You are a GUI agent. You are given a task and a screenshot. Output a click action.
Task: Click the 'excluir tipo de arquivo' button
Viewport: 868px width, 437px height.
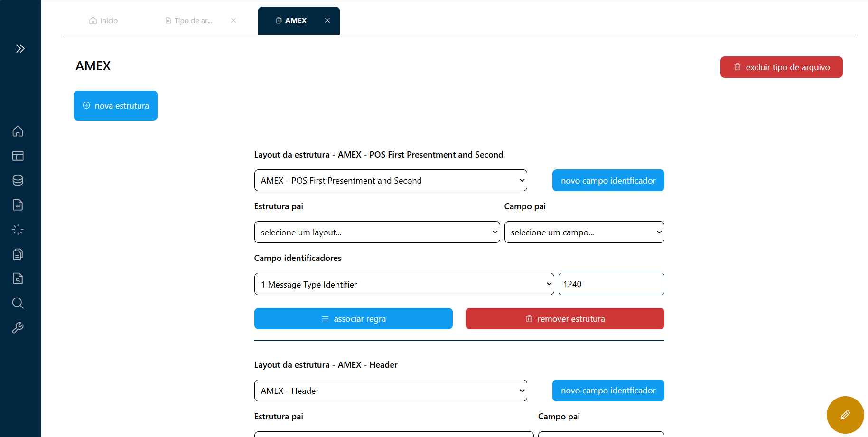[x=781, y=67]
